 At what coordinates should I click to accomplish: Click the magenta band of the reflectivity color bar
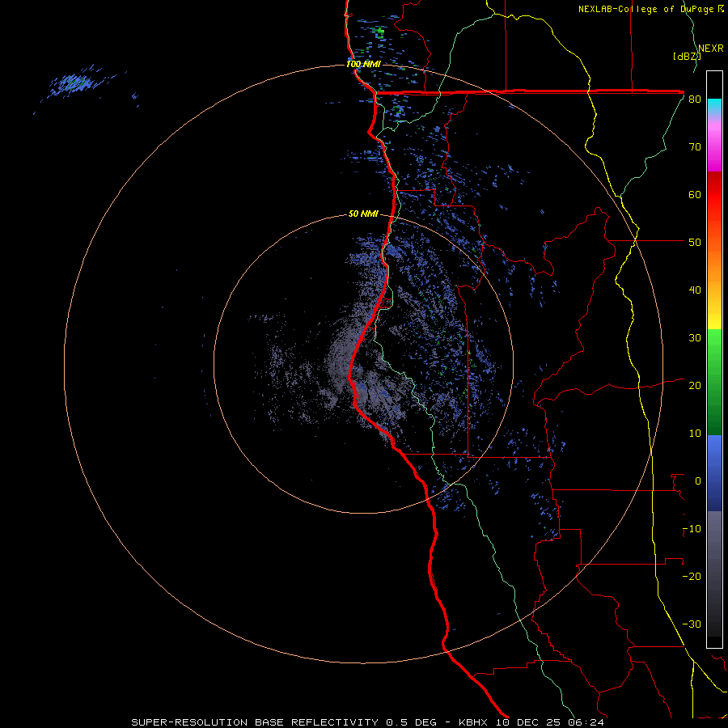pyautogui.click(x=714, y=149)
